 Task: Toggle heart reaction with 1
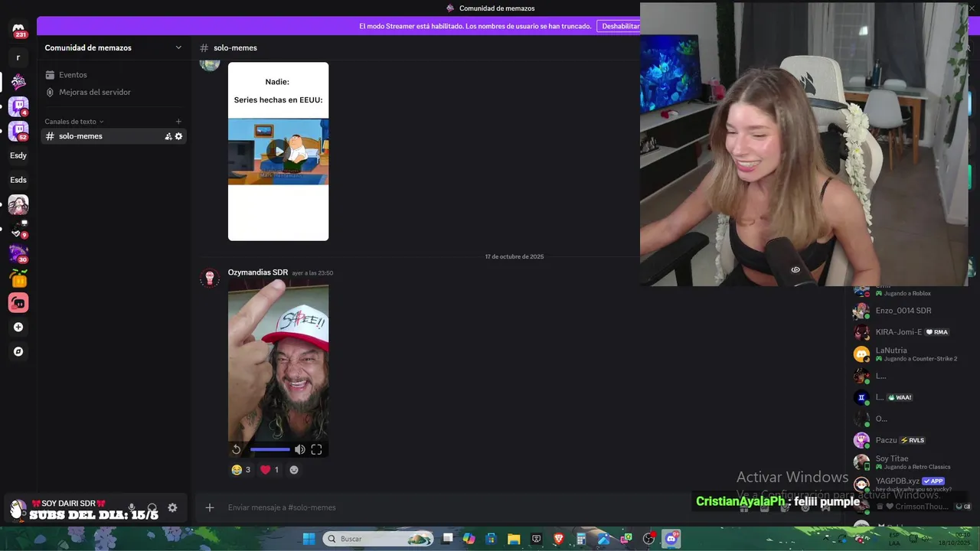pyautogui.click(x=269, y=470)
